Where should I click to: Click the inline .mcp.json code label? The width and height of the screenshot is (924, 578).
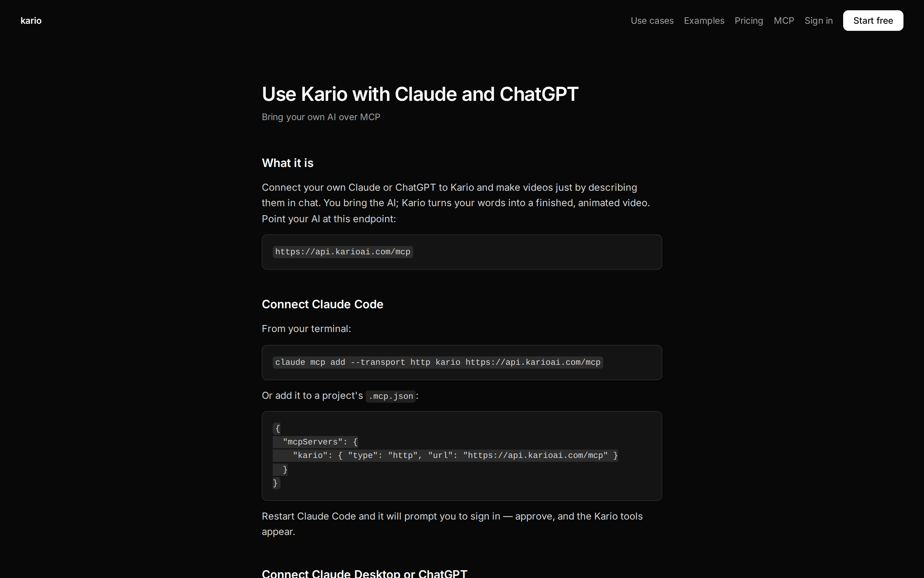click(x=390, y=397)
